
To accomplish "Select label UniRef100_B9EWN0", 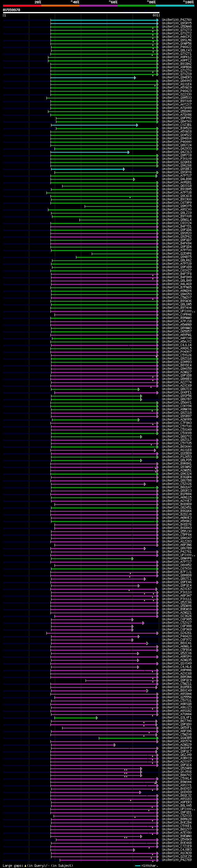I will pyautogui.click(x=177, y=836).
